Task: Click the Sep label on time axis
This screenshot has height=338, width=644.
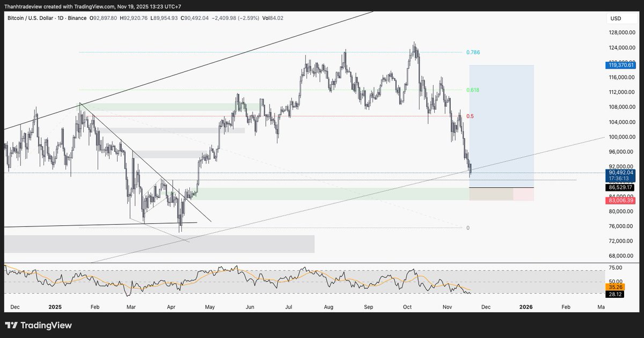Action: [x=369, y=307]
